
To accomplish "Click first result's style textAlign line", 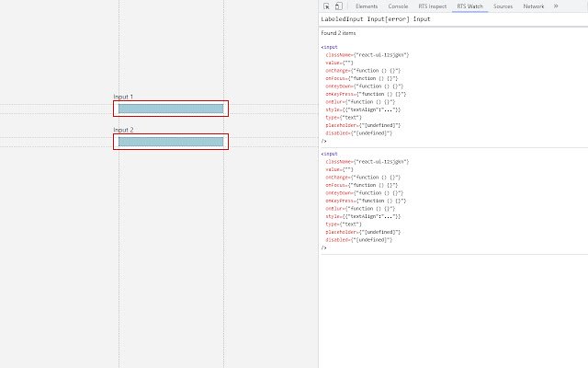I will coord(363,109).
